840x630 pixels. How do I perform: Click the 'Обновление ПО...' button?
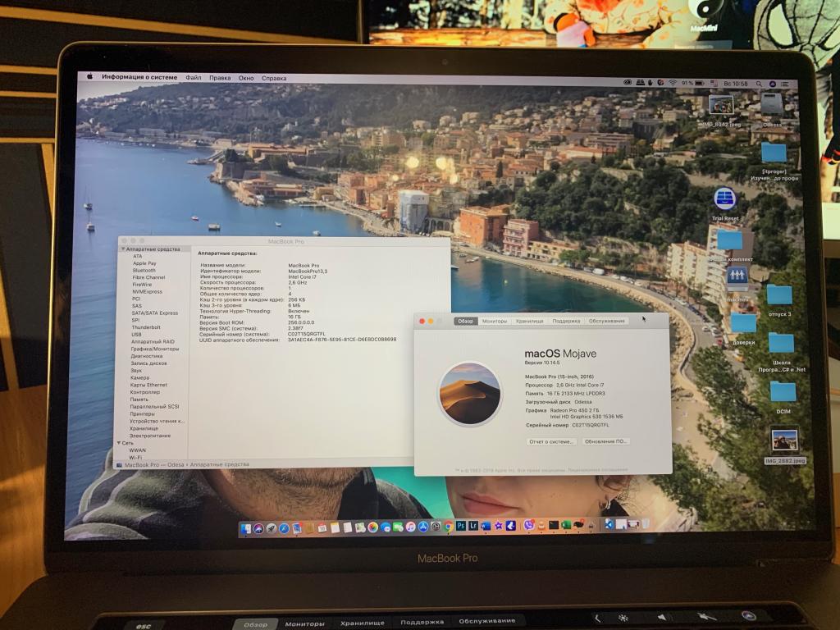tap(605, 441)
